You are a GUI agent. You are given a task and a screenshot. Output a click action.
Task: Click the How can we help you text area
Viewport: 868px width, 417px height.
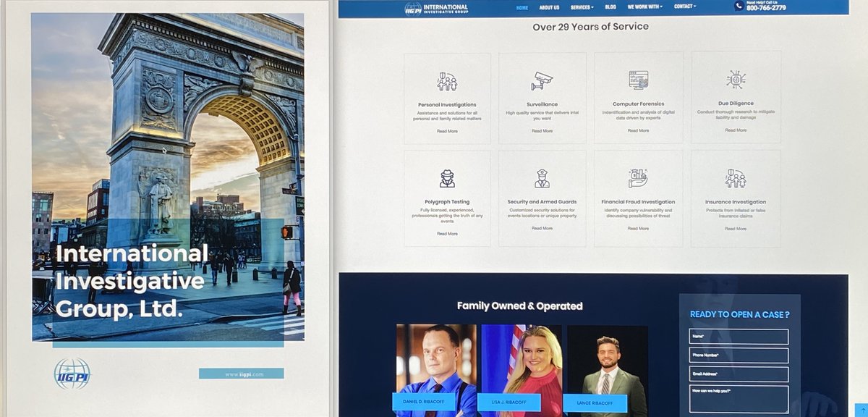coord(738,399)
